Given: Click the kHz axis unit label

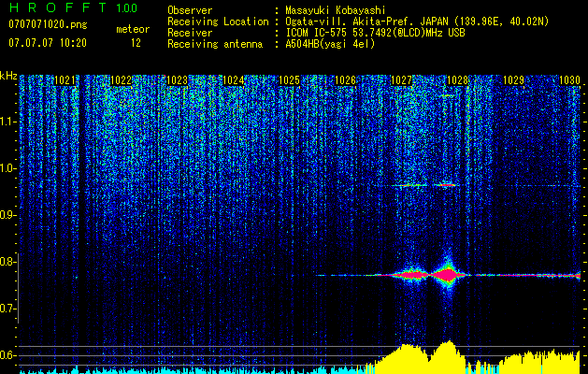Looking at the screenshot, I should (8, 76).
